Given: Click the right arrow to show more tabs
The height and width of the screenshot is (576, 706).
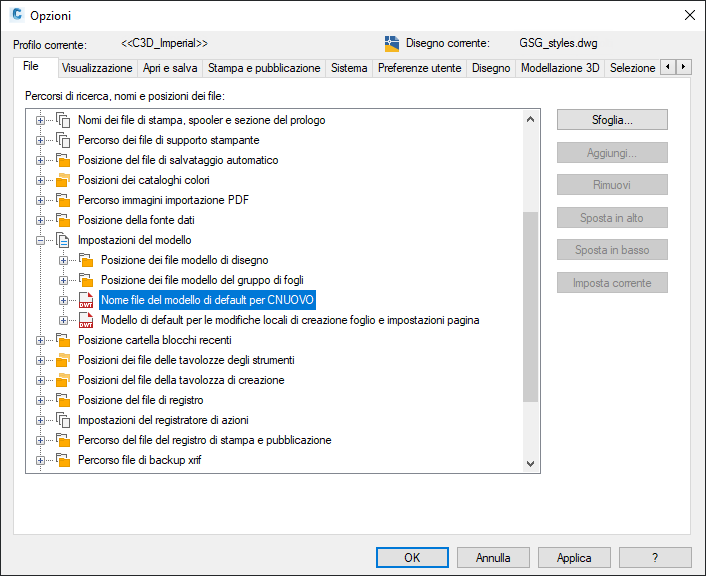Looking at the screenshot, I should (683, 67).
